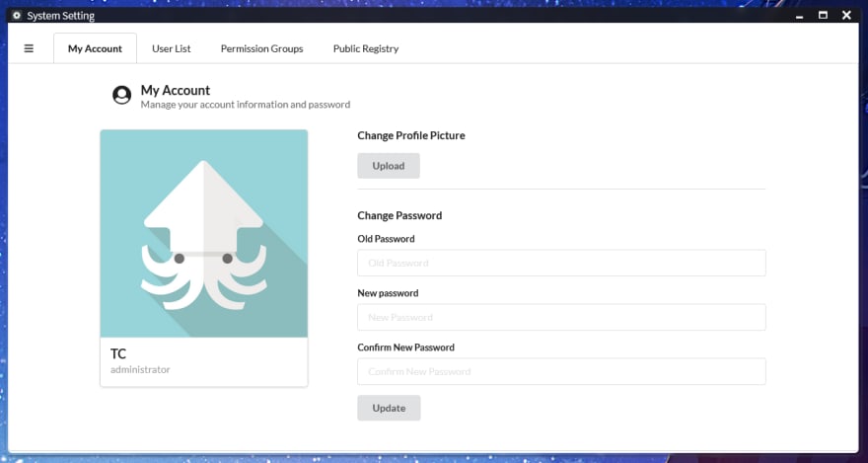
Task: Open the Permission Groups tab
Action: (261, 48)
